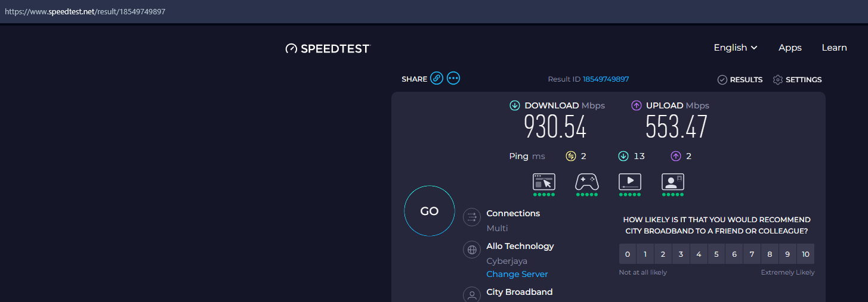The image size is (868, 302).
Task: Click Change Server link
Action: click(517, 274)
